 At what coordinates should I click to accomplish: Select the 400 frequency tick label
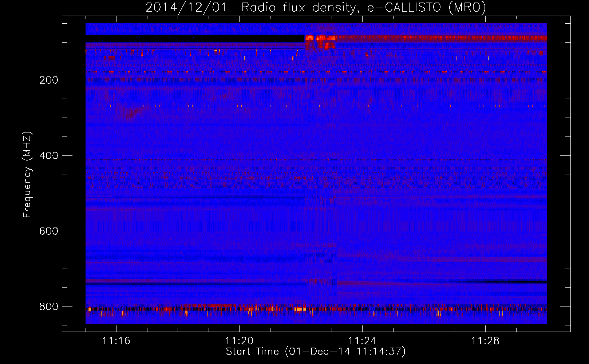click(49, 156)
